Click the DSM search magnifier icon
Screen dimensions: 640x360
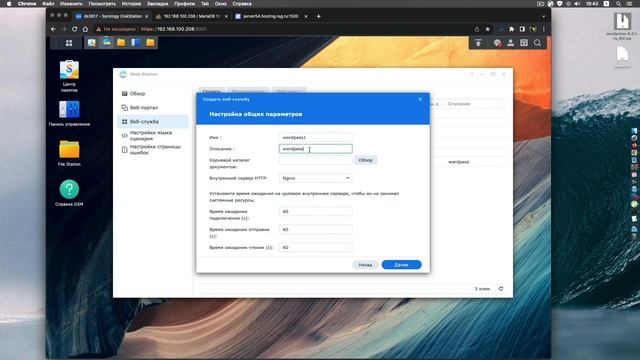tap(537, 43)
